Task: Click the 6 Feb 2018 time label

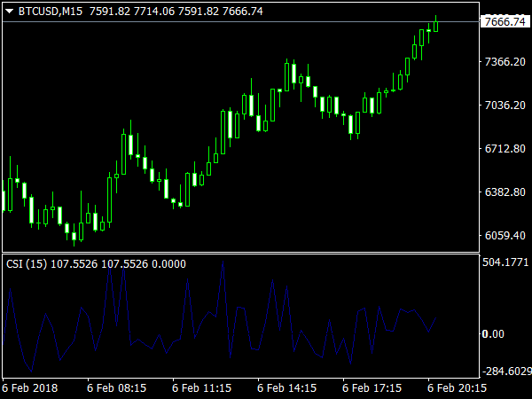Action: pos(30,388)
